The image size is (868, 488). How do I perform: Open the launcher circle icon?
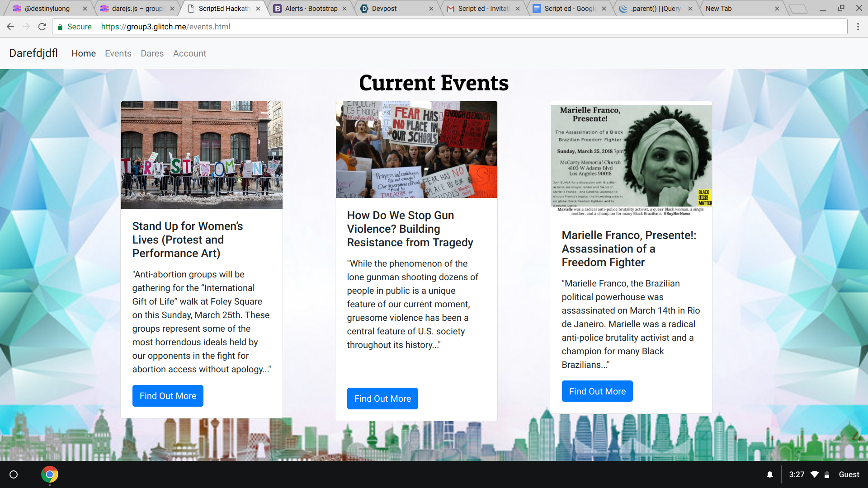tap(14, 474)
